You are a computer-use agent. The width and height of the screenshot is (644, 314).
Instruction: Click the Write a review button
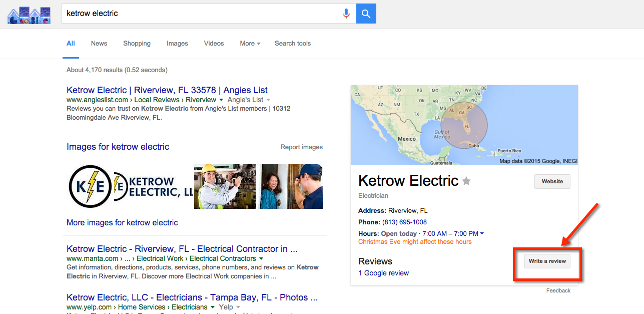point(547,261)
